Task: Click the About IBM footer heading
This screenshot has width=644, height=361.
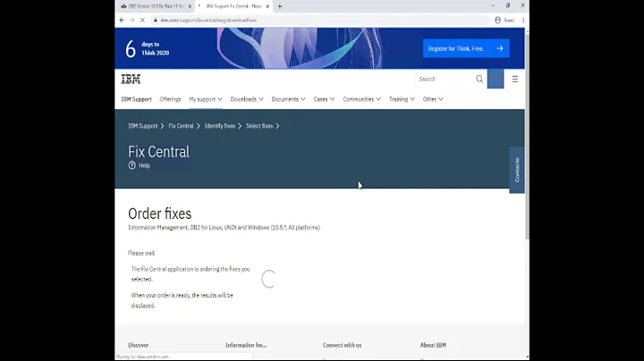Action: pos(433,346)
